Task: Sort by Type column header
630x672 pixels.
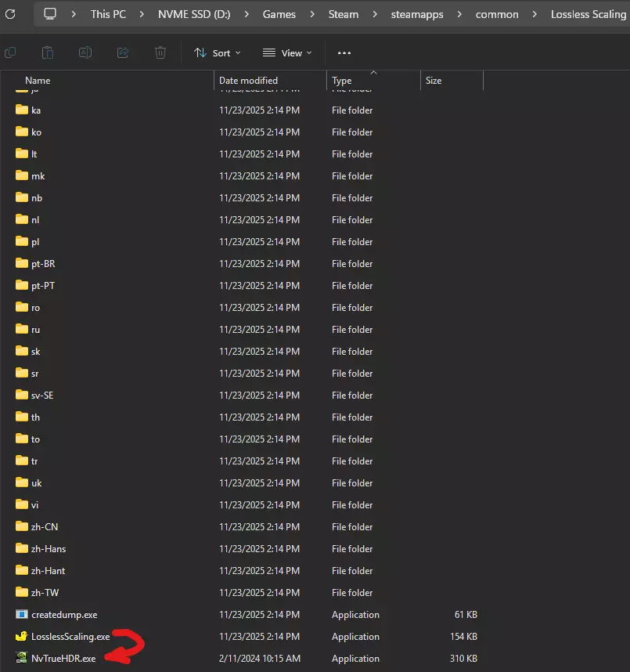Action: tap(341, 80)
